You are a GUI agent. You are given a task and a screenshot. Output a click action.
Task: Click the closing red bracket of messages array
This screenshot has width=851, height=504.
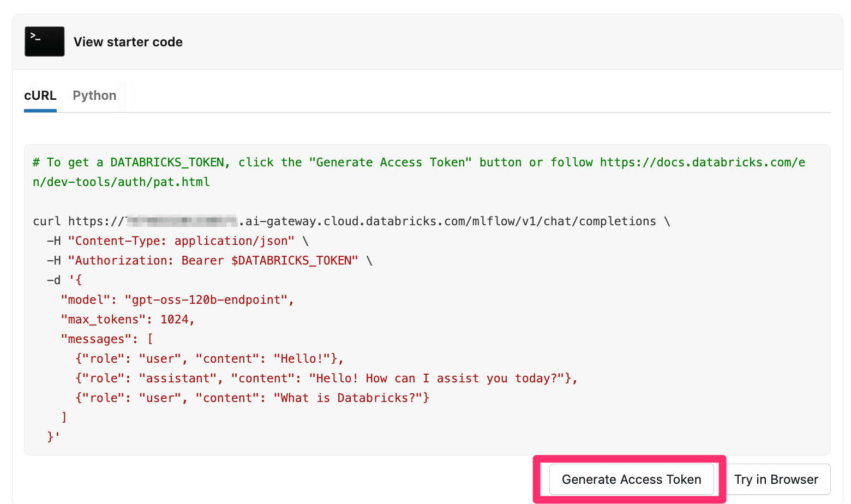coord(64,417)
